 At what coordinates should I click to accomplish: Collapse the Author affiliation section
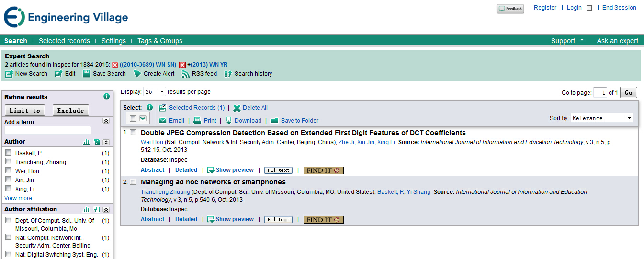(x=106, y=210)
